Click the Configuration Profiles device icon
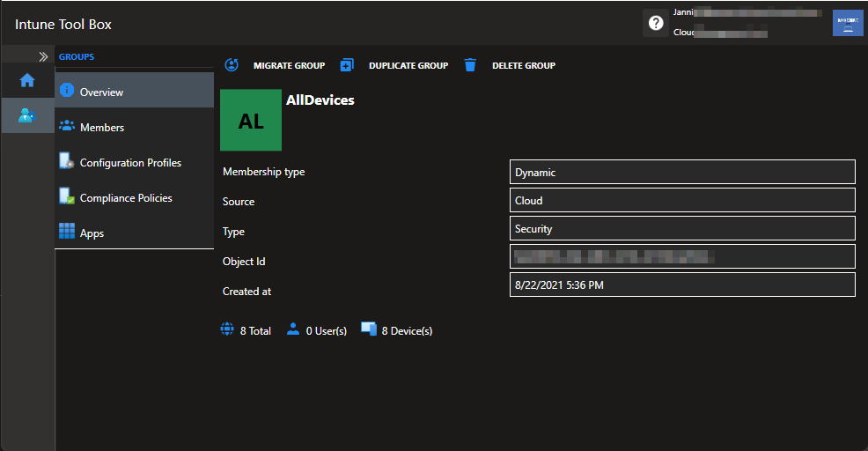The width and height of the screenshot is (868, 451). pos(66,160)
